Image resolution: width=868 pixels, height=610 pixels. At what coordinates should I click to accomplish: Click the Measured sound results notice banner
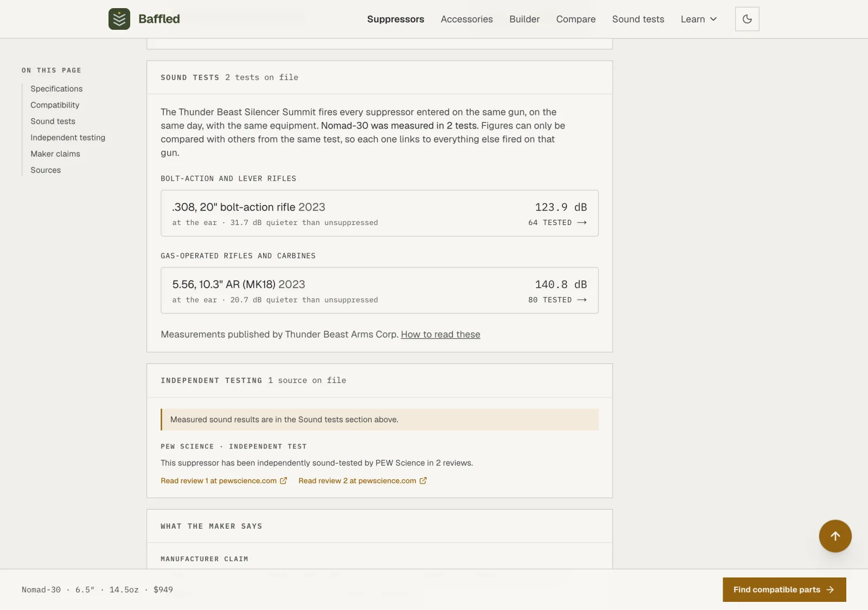point(379,420)
